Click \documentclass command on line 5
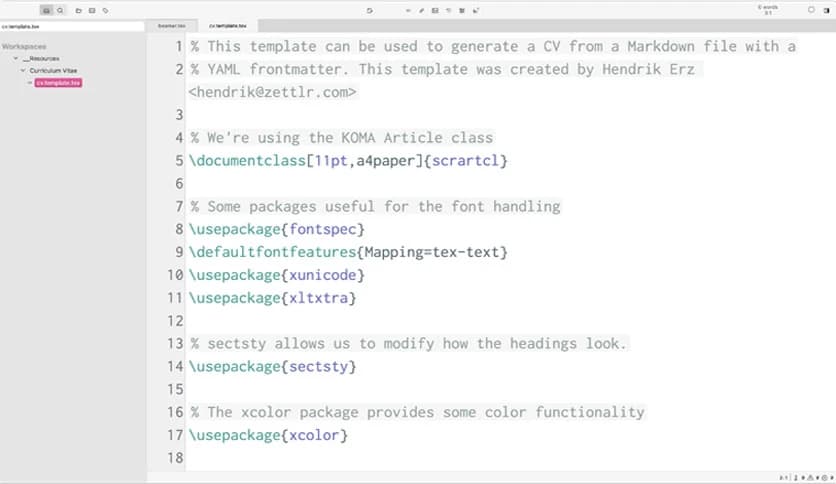 [x=247, y=160]
